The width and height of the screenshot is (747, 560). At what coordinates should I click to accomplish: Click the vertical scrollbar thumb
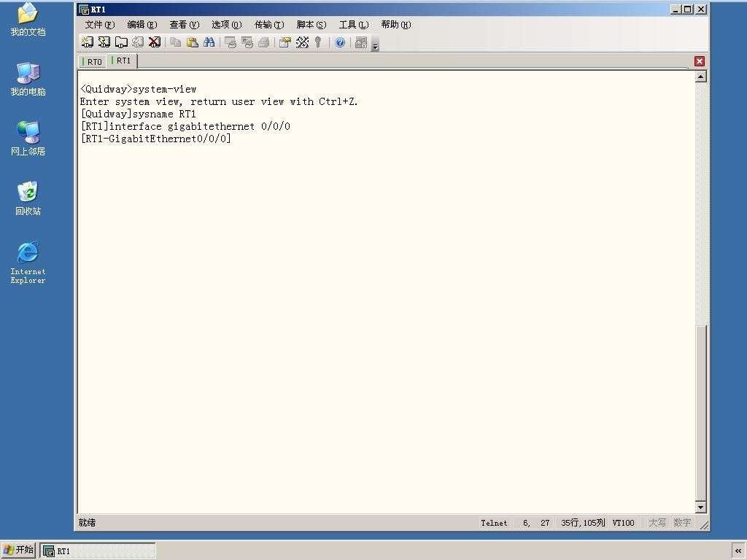(701, 413)
